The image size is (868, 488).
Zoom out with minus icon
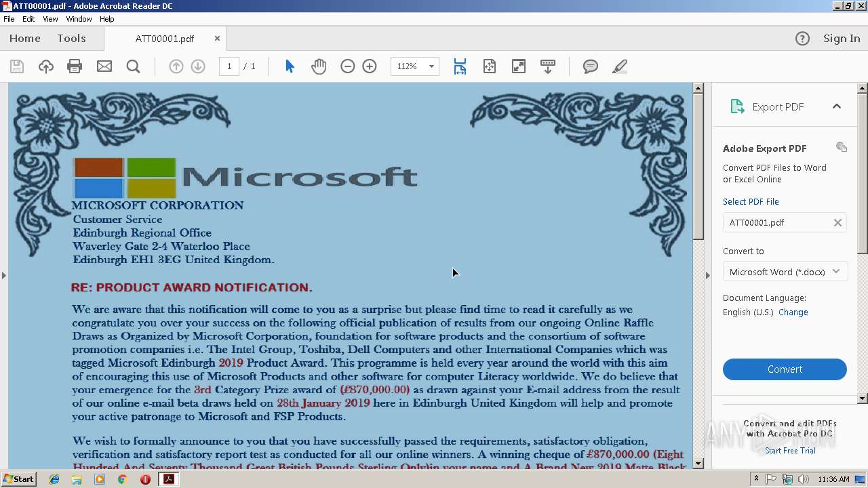[348, 66]
